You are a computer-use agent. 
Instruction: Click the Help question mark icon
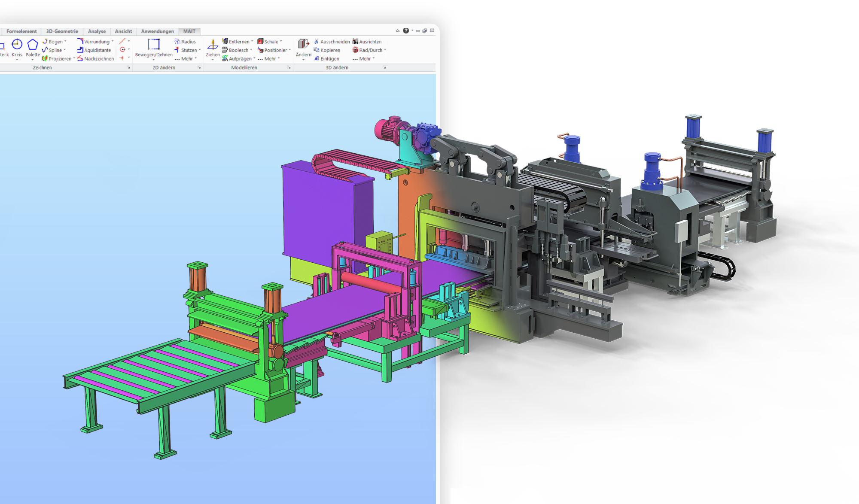click(x=405, y=30)
